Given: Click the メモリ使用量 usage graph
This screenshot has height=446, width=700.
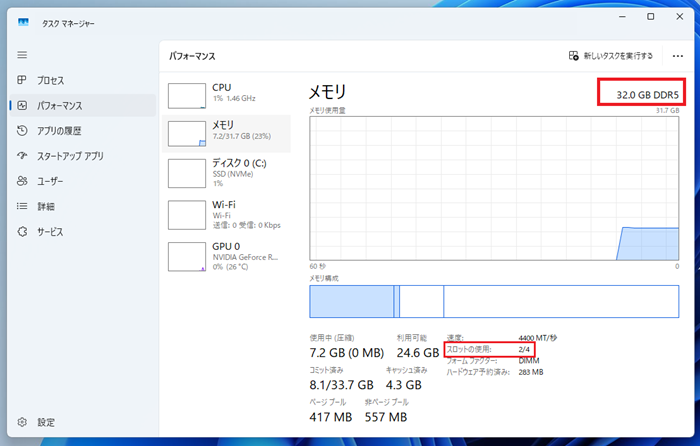Looking at the screenshot, I should (494, 188).
